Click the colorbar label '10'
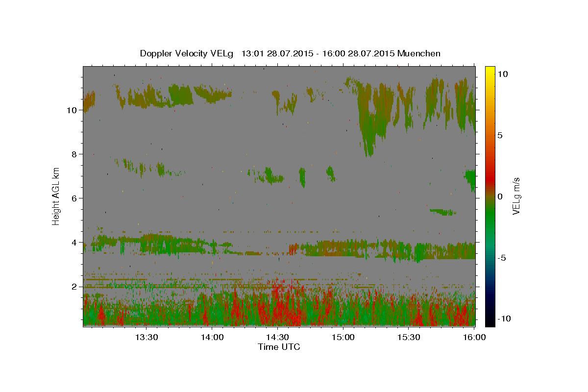This screenshot has width=588, height=392. [502, 74]
